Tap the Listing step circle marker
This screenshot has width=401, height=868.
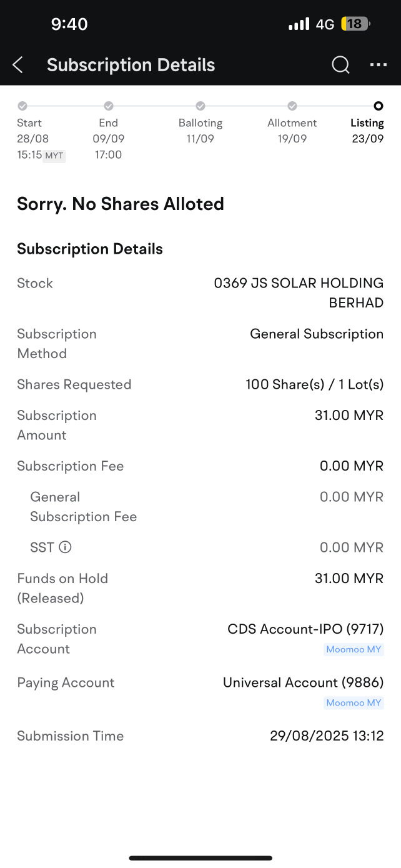[x=378, y=106]
